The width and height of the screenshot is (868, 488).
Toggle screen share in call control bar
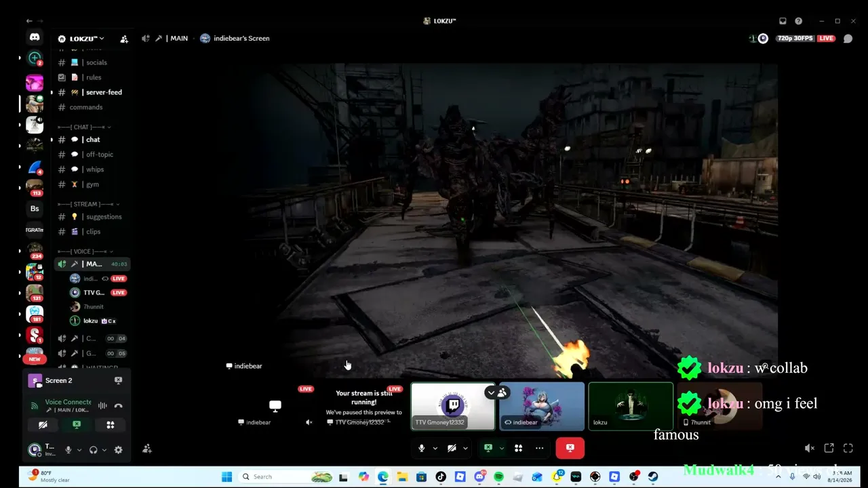click(x=488, y=448)
